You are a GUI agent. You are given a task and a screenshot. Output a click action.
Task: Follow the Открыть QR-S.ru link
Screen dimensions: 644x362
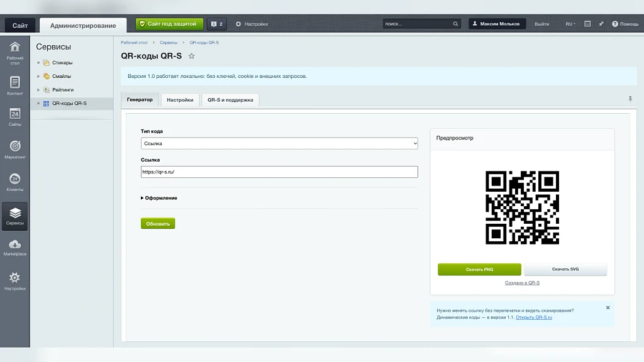(534, 317)
